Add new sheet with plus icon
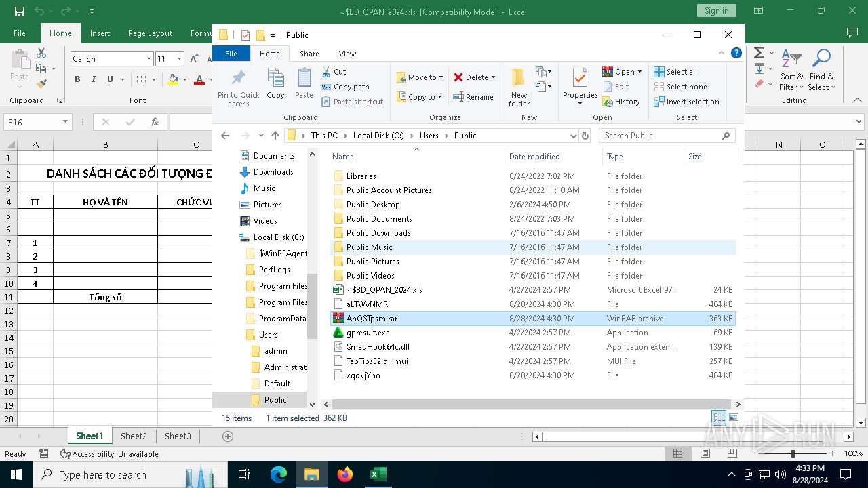 [x=228, y=436]
